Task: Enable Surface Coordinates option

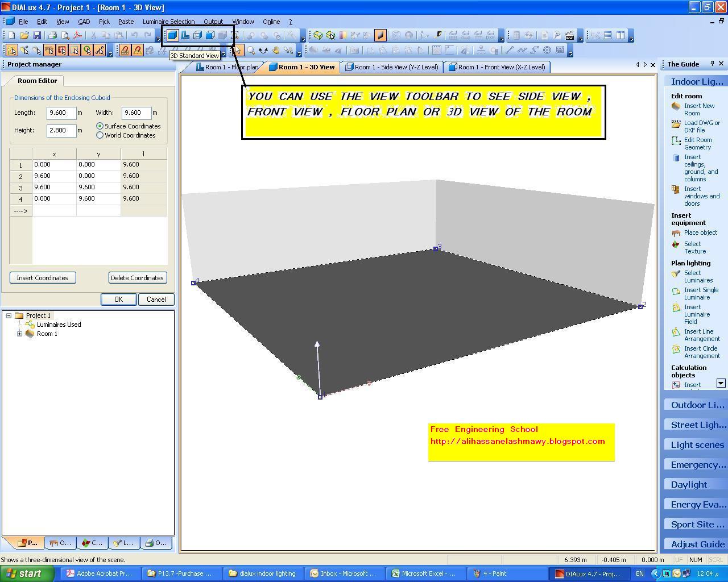Action: (100, 126)
